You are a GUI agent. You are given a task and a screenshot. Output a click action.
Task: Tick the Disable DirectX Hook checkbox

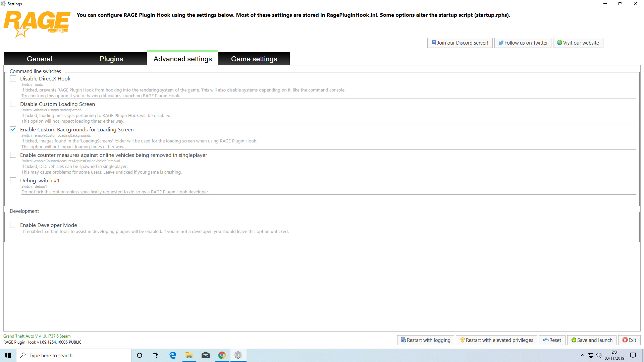[13, 78]
